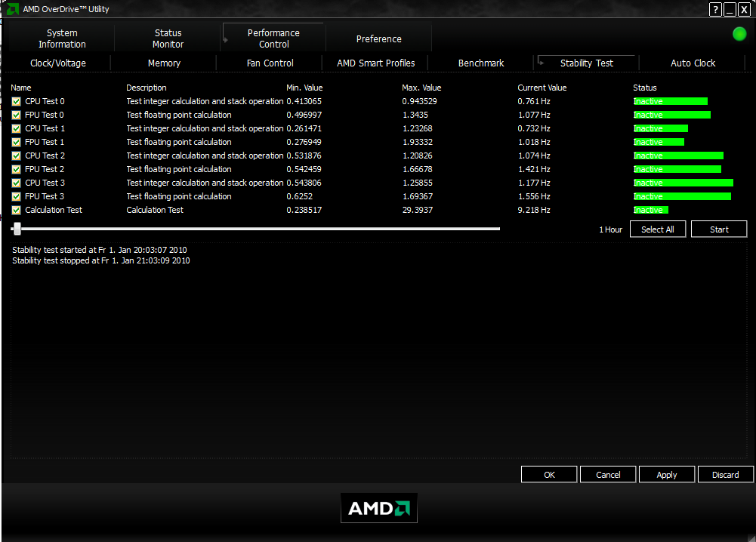
Task: Click the 1.556 Hz current value
Action: [x=534, y=196]
